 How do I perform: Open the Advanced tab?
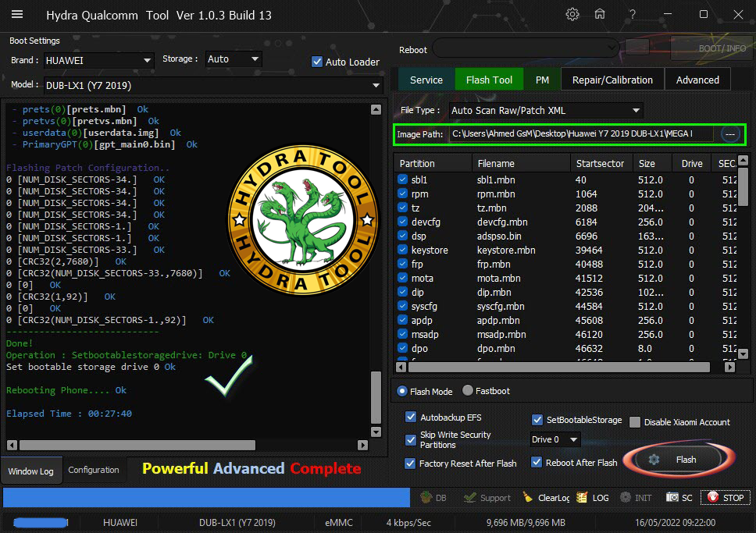(x=697, y=80)
